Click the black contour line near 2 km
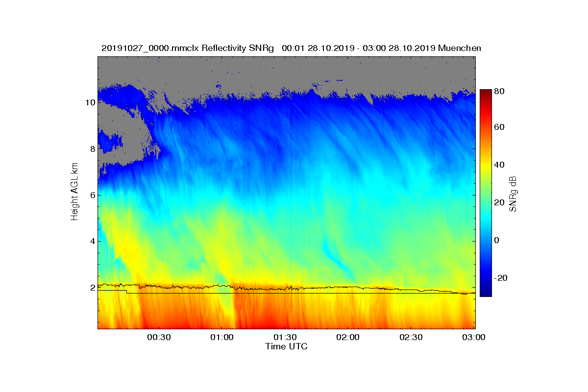588x392 pixels. click(287, 289)
